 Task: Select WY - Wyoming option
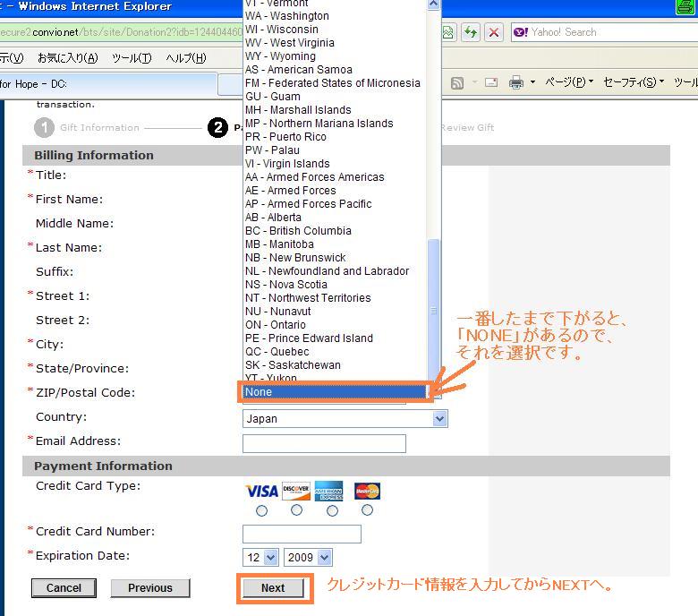click(x=335, y=56)
